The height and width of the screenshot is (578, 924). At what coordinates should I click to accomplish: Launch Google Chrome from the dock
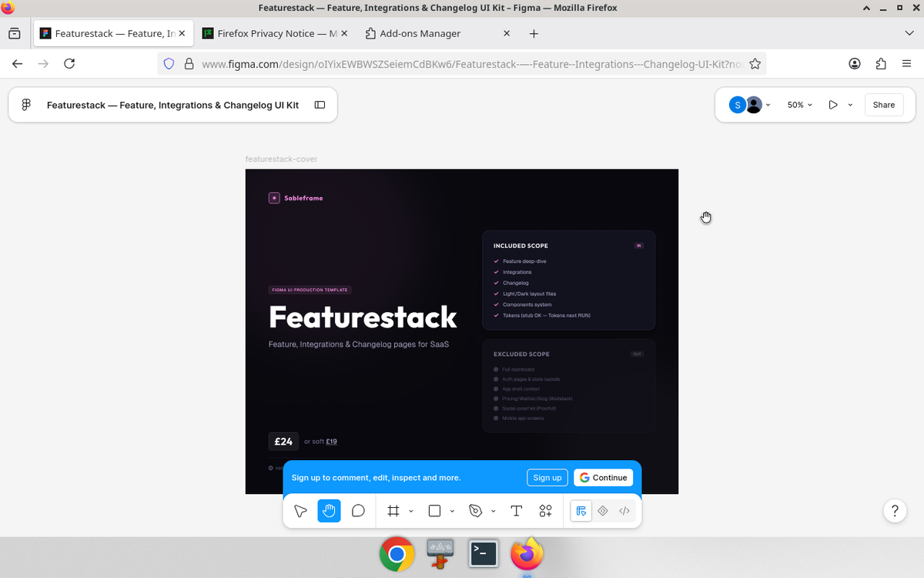[x=397, y=554]
